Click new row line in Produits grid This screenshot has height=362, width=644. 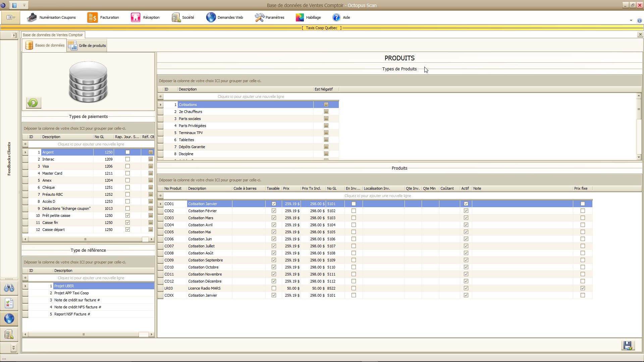[x=377, y=196]
